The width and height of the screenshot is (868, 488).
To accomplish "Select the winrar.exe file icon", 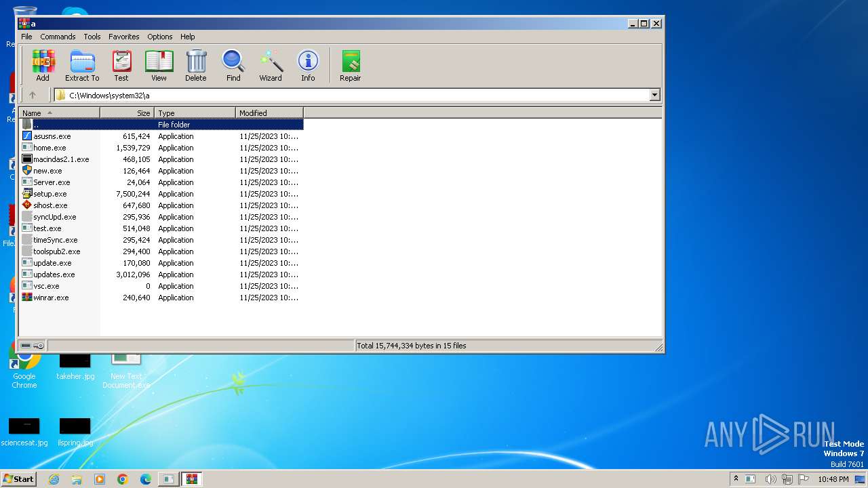I will coord(27,298).
